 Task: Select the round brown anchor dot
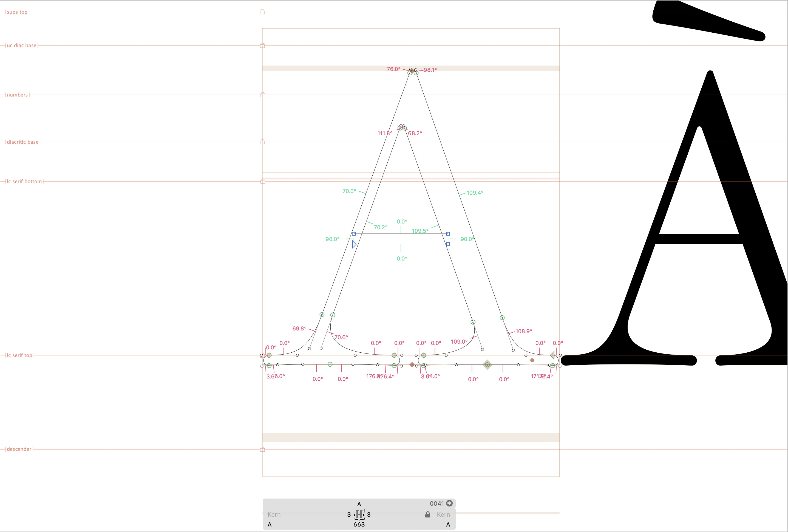532,360
